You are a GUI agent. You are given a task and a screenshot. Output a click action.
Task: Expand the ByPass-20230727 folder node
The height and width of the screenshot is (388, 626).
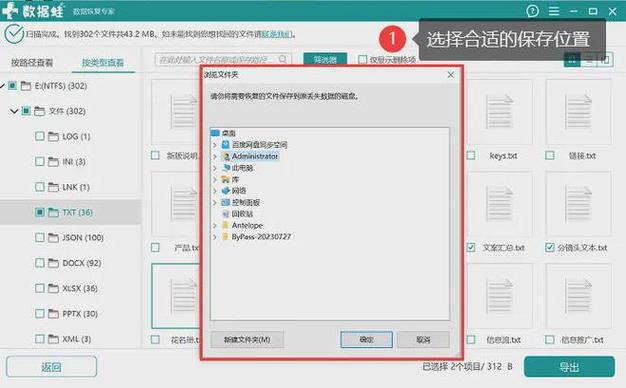[x=215, y=237]
